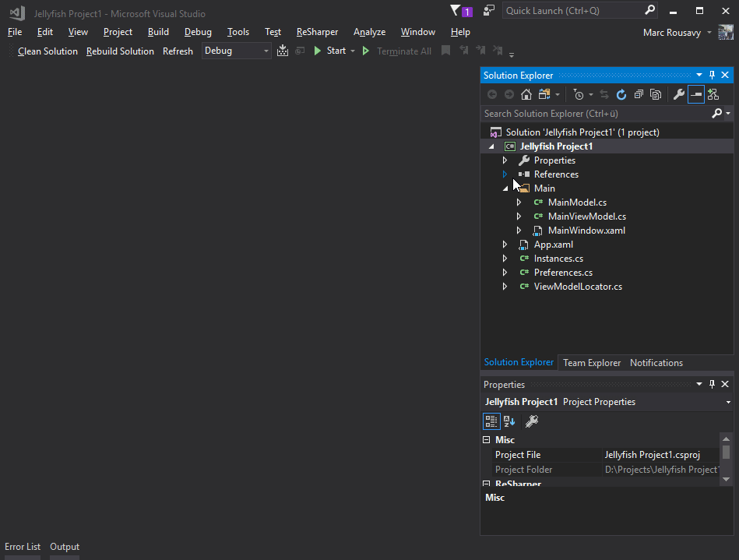739x560 pixels.
Task: Click the Visual Studio logo icon
Action: pos(17,13)
